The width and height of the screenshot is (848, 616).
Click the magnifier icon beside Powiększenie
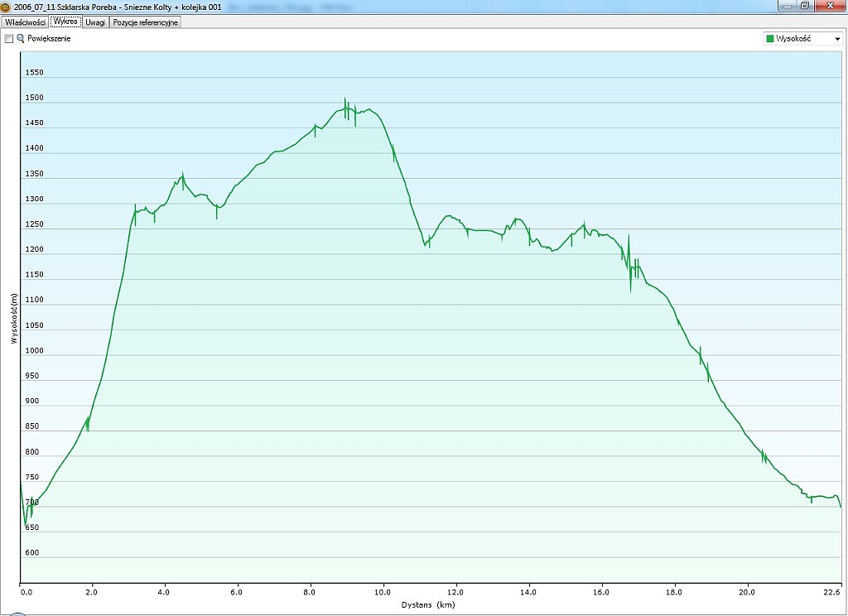point(21,39)
